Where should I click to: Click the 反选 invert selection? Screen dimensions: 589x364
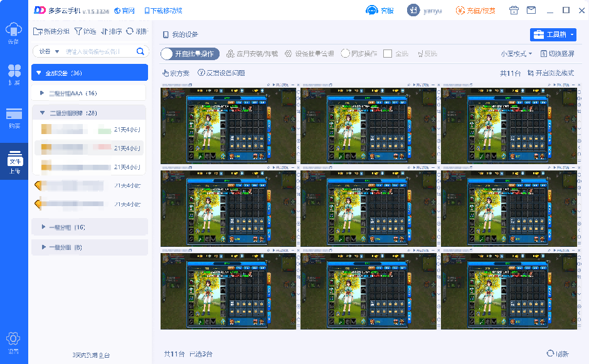[x=427, y=54]
